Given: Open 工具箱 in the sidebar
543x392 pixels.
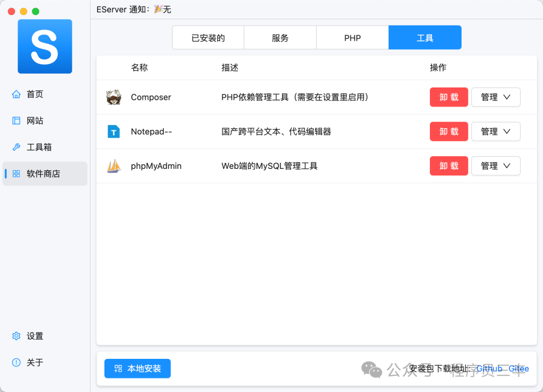Looking at the screenshot, I should 45,147.
